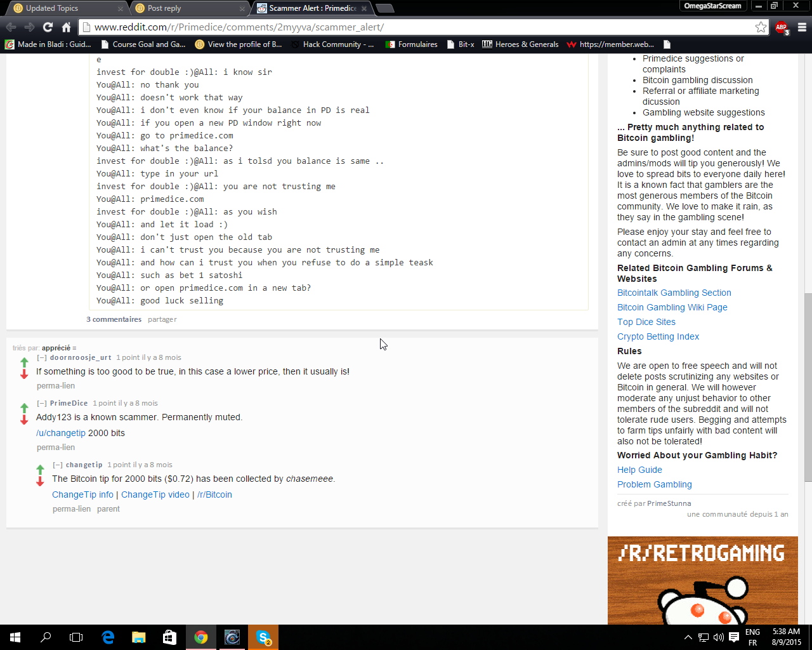Open changetip reply's parent link

pyautogui.click(x=108, y=509)
